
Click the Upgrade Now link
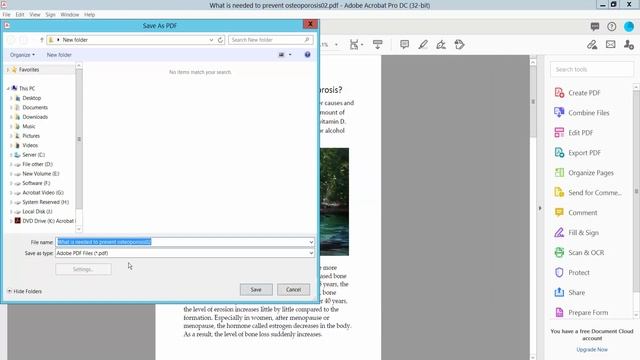click(x=592, y=349)
